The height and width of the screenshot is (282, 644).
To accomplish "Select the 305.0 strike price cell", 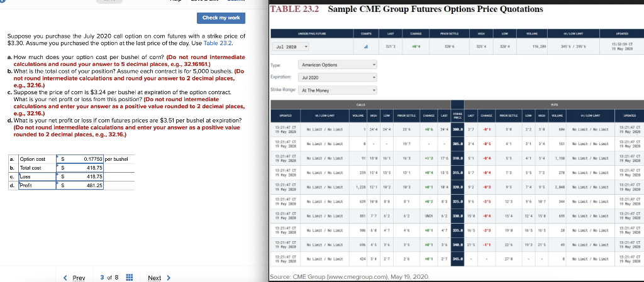I will click(x=458, y=143).
